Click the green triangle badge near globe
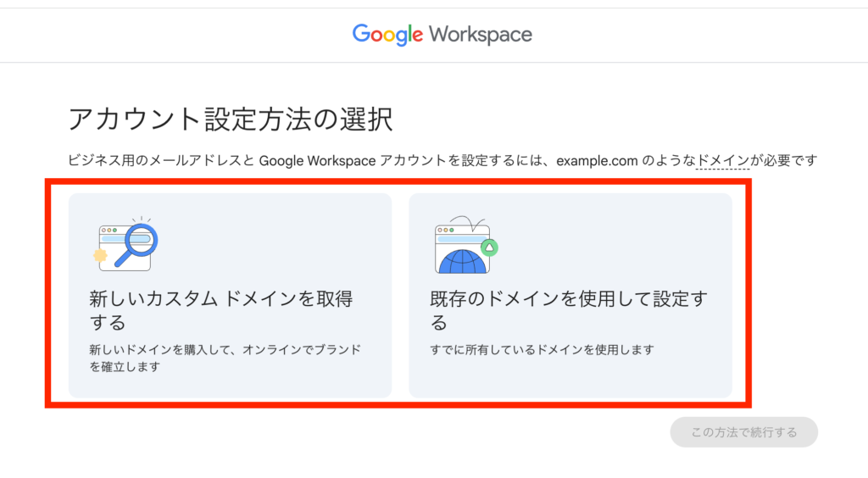The image size is (868, 478). [489, 247]
